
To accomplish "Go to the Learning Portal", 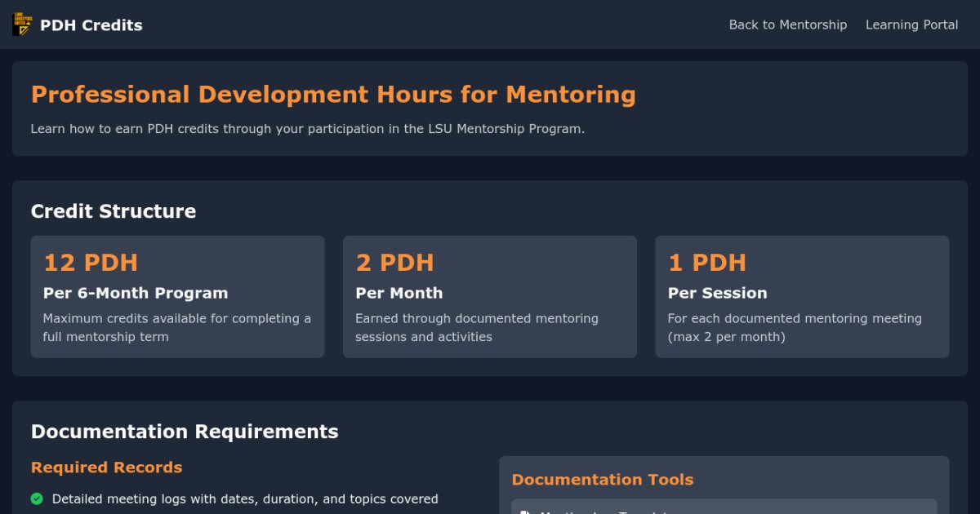I will pos(911,24).
